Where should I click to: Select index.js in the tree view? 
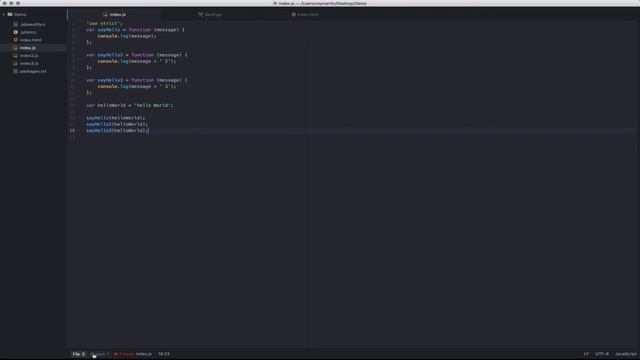pos(27,48)
